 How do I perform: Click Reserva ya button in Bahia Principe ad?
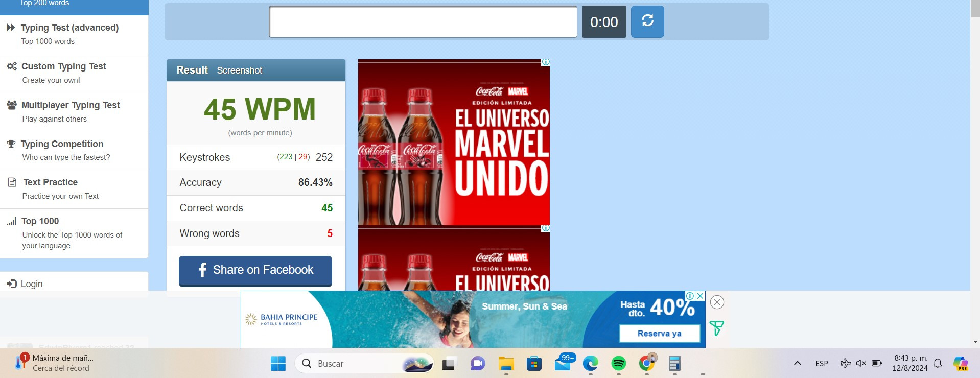tap(659, 334)
